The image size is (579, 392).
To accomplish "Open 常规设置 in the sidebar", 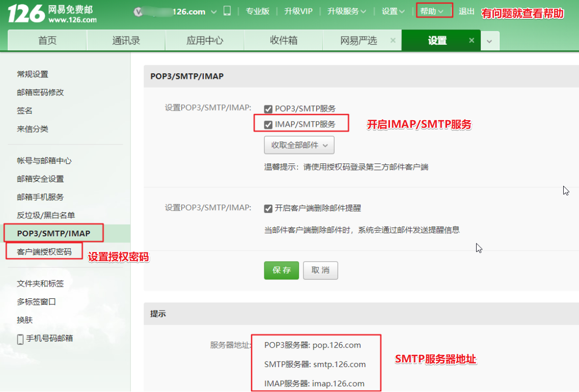I will 33,74.
